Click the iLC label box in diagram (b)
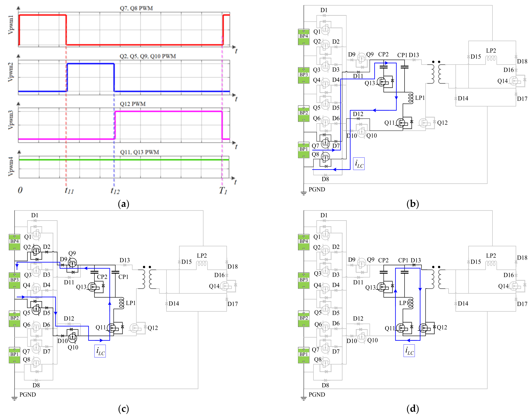 pyautogui.click(x=359, y=164)
